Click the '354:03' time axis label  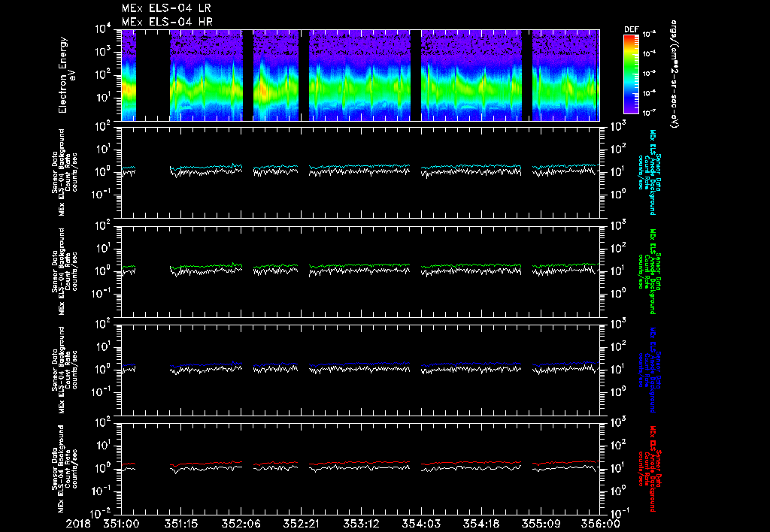(x=421, y=524)
